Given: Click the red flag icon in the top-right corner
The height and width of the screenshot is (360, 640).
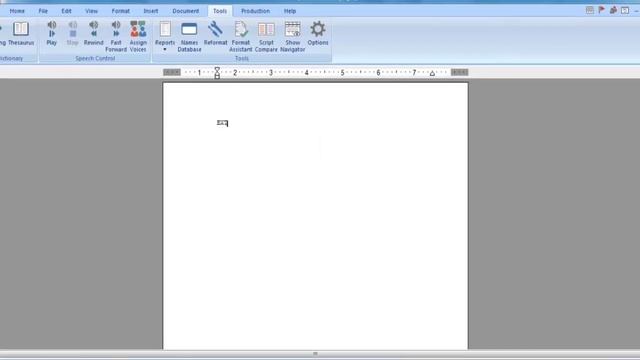Looking at the screenshot, I should (x=602, y=10).
